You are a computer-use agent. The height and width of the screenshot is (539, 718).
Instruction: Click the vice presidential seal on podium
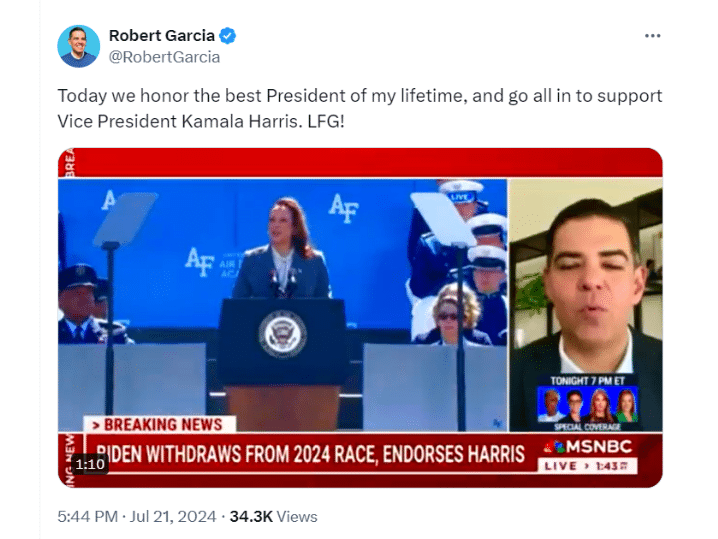(282, 333)
